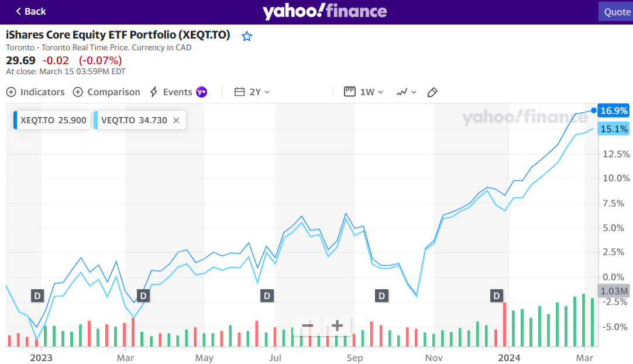
Task: Click the Yahoo Finance logo
Action: pyautogui.click(x=325, y=11)
